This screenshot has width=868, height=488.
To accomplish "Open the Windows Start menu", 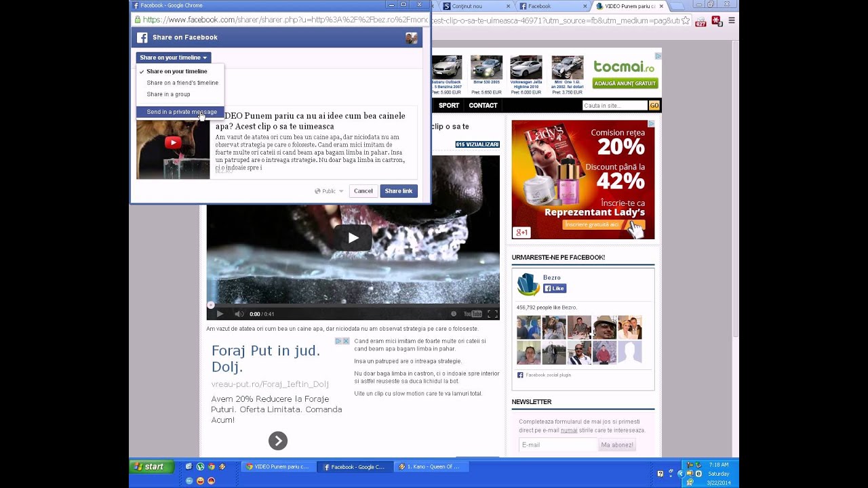I will 151,466.
